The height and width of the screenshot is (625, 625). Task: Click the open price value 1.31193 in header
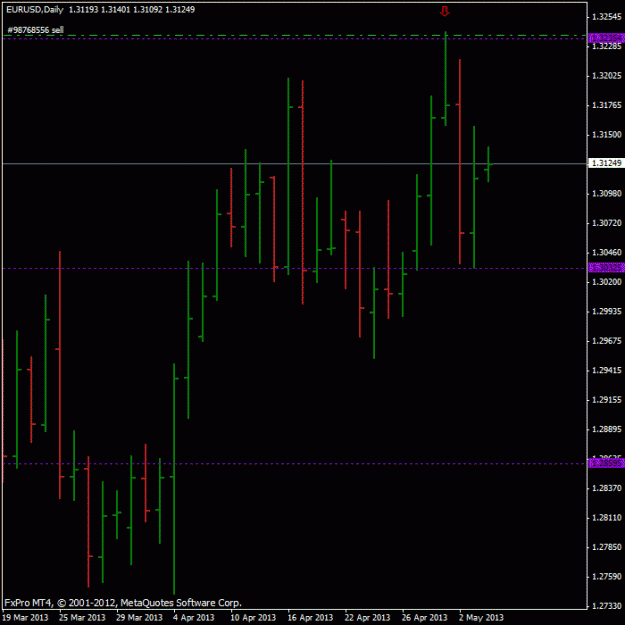[x=84, y=10]
